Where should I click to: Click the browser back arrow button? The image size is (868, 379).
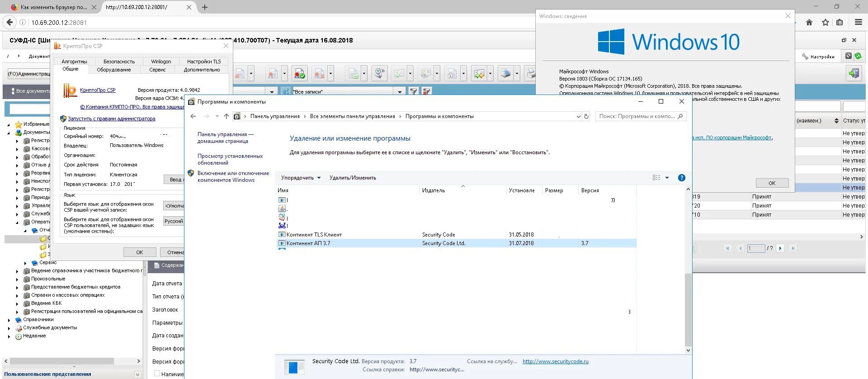[9, 22]
